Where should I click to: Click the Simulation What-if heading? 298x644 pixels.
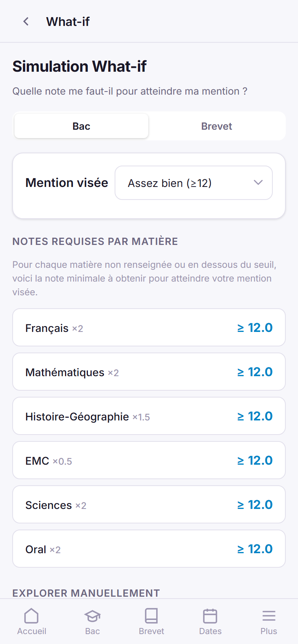click(79, 66)
